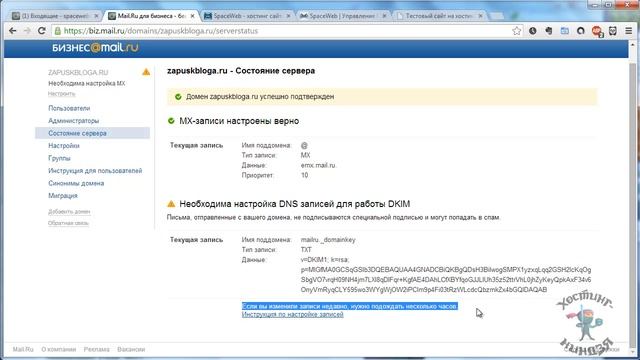Image resolution: width=640 pixels, height=360 pixels.
Task: Close the Mail.Ru для бизнеса tab
Action: pos(192,16)
